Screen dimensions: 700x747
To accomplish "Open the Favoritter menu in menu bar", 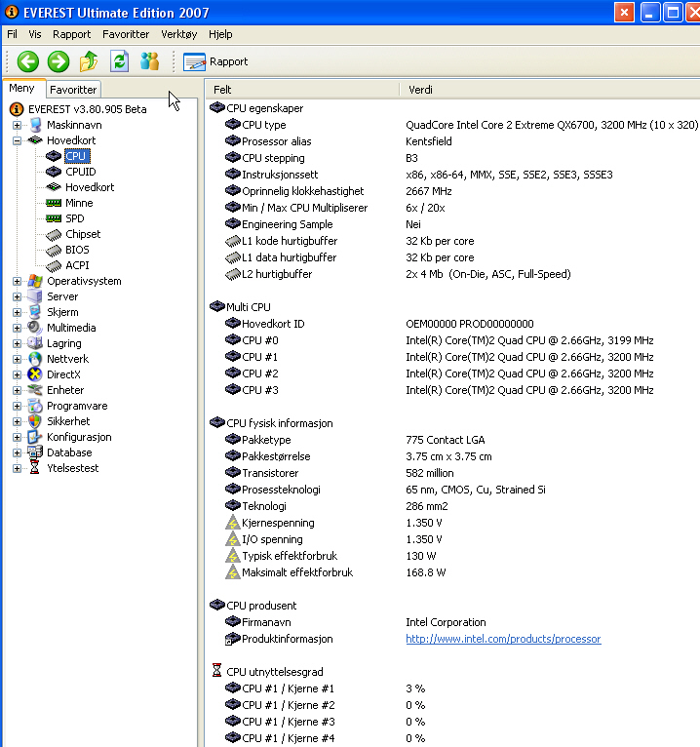I will click(126, 34).
